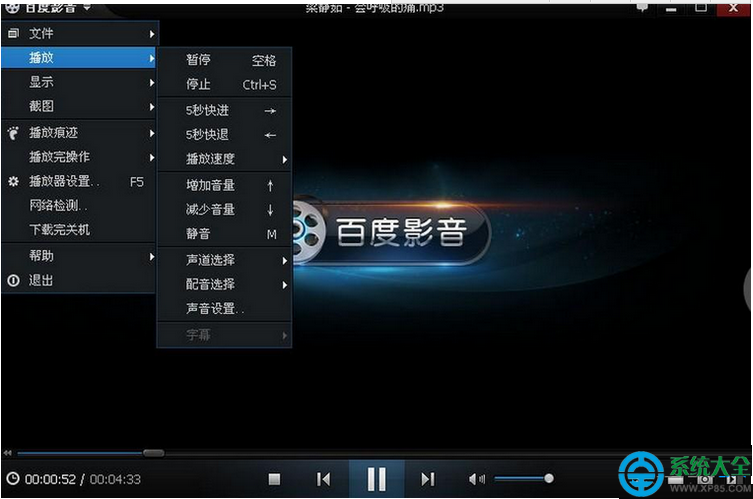Open 声音设置 sound settings
This screenshot has height=499, width=753.
coord(225,309)
